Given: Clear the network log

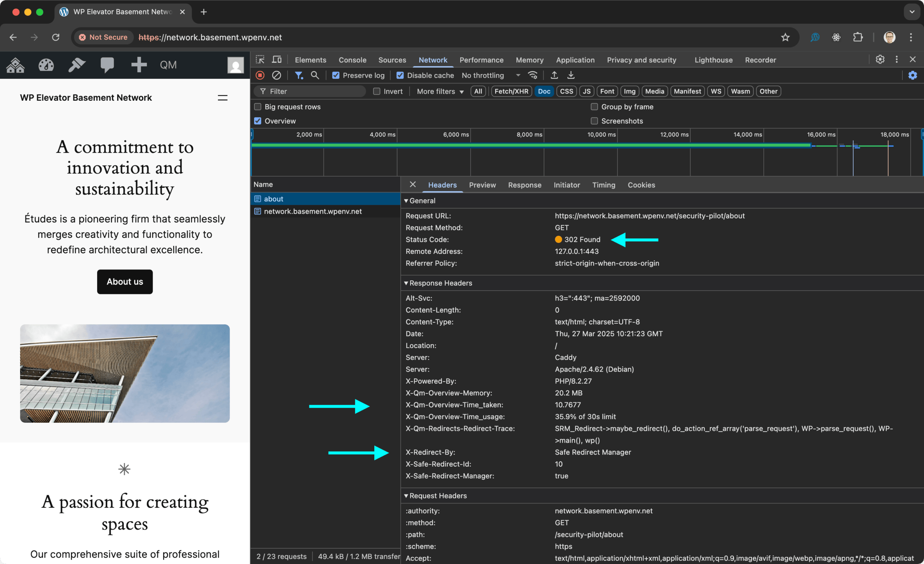Looking at the screenshot, I should pyautogui.click(x=276, y=75).
